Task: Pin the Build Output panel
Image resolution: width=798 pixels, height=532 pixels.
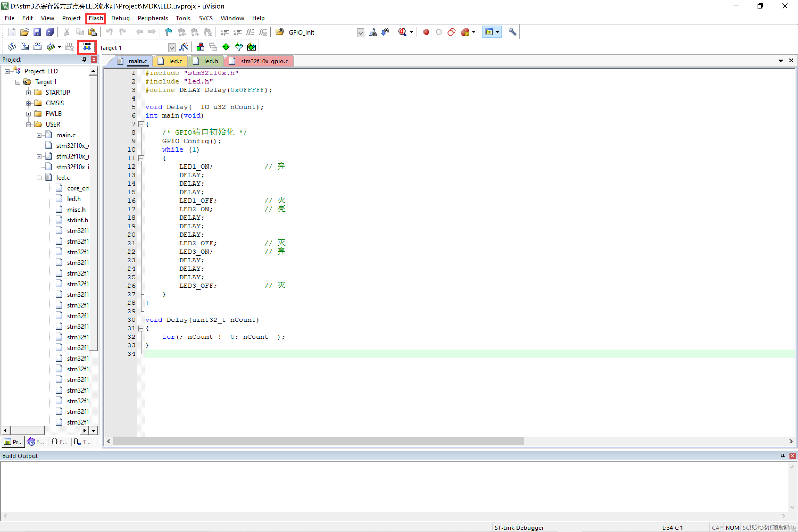Action: point(782,456)
